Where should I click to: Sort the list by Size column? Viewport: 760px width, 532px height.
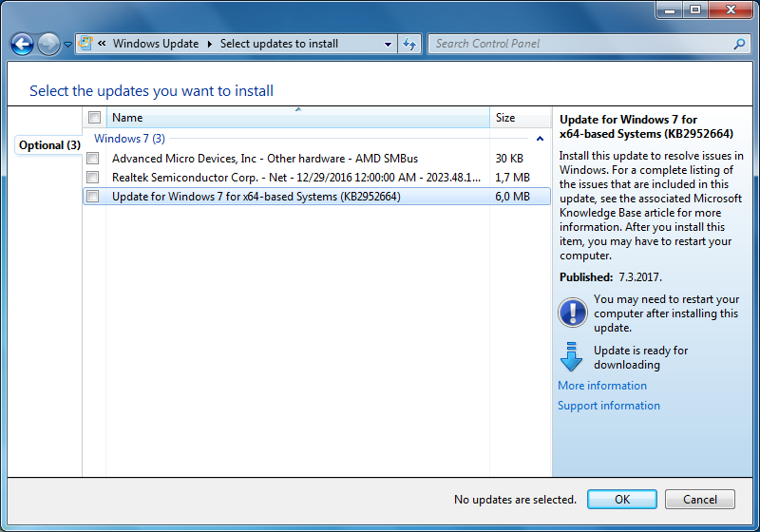[x=520, y=118]
